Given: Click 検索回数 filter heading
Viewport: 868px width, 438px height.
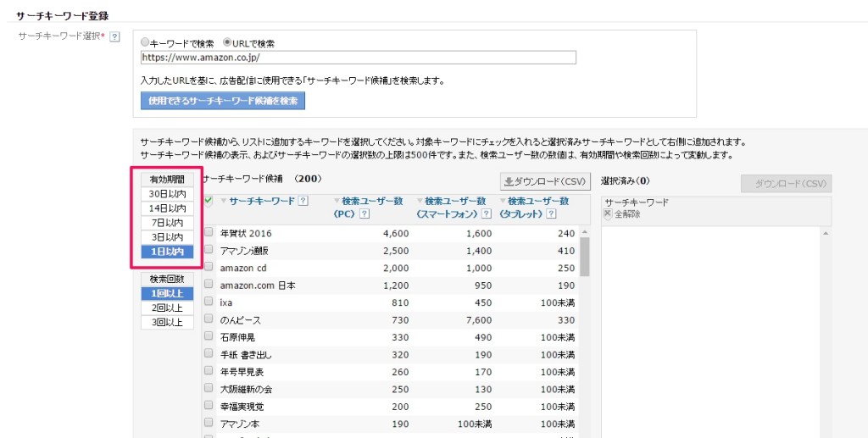Looking at the screenshot, I should click(167, 280).
